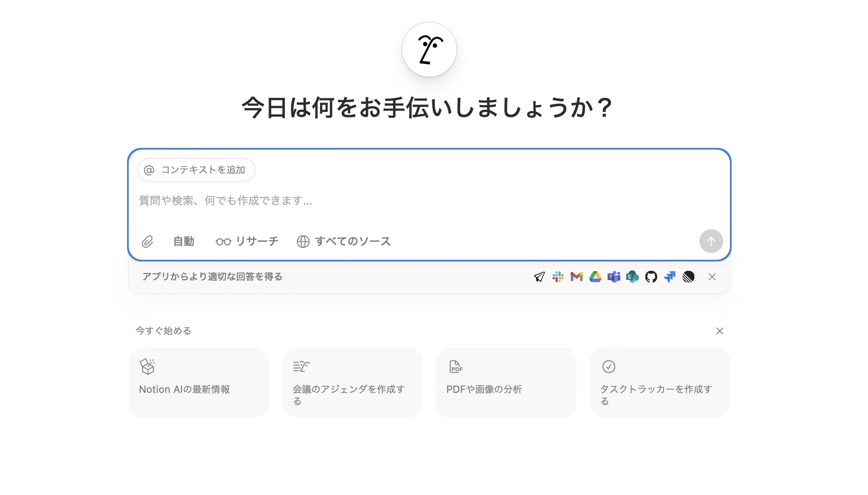Connect the Linear app icon

pos(688,277)
